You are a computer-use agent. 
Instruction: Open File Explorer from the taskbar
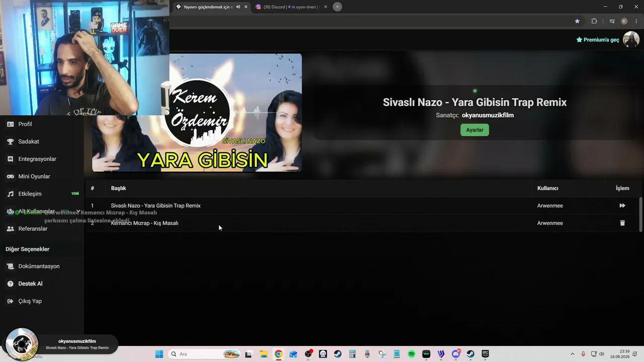pos(264,354)
